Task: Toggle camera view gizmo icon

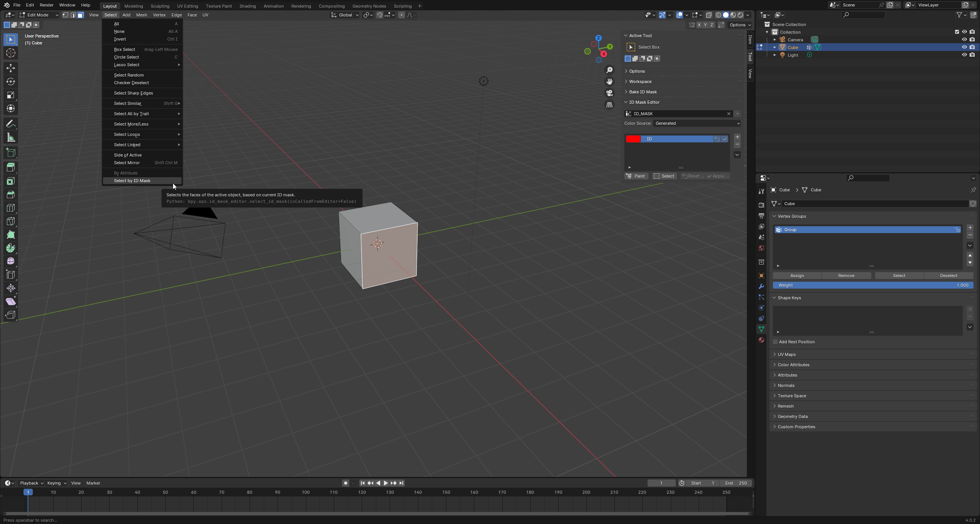Action: [609, 93]
